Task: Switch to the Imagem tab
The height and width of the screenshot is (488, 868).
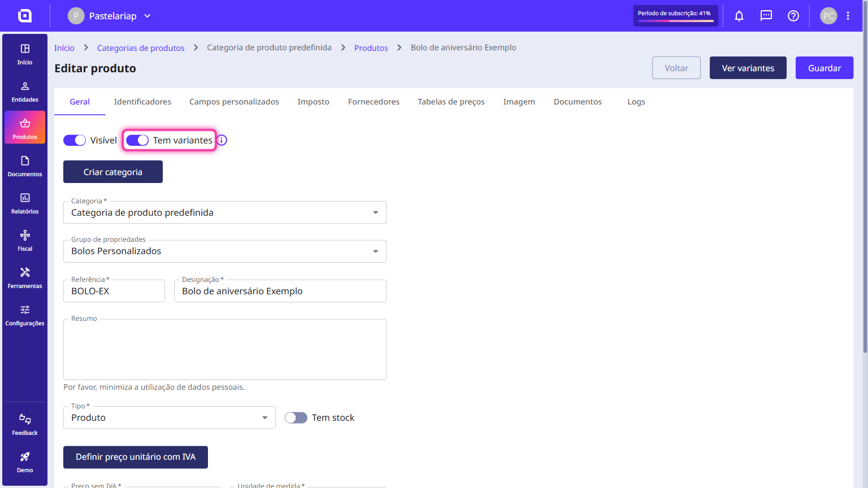Action: pyautogui.click(x=519, y=102)
